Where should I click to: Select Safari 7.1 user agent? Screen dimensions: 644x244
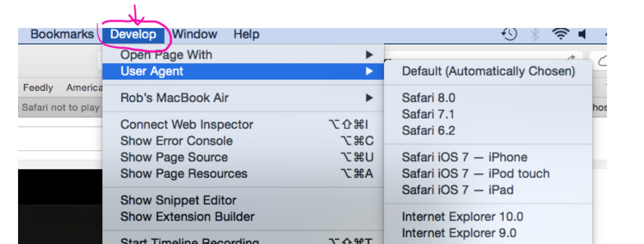coord(488,114)
